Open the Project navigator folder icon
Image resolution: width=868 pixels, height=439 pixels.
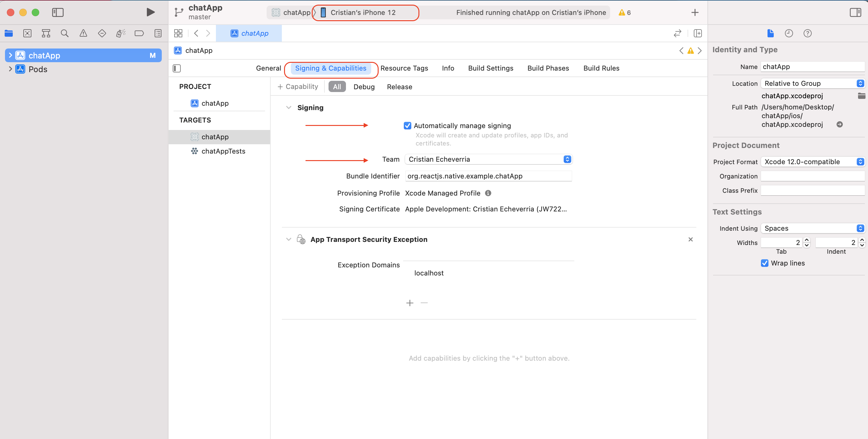pyautogui.click(x=9, y=33)
